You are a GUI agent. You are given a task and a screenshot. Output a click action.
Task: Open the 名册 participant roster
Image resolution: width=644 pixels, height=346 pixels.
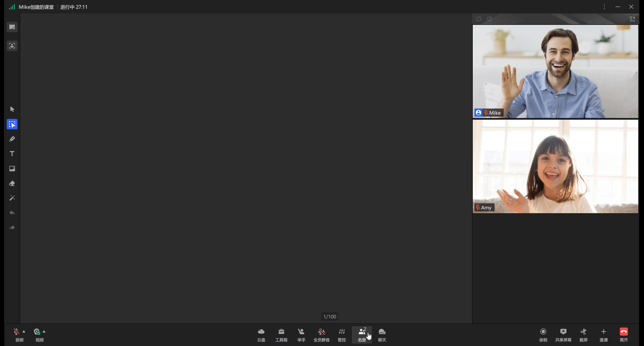click(x=362, y=335)
